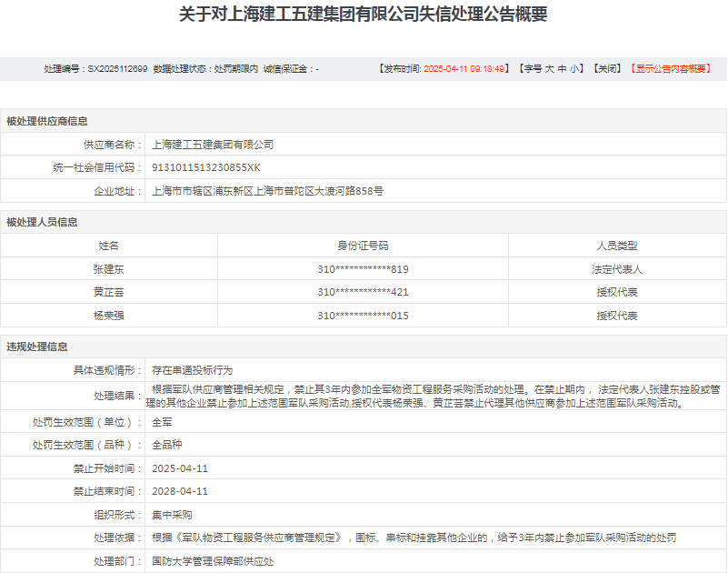This screenshot has height=573, width=728.
Task: Click the department 国防大学管理保障部供应处
Action: click(x=213, y=561)
